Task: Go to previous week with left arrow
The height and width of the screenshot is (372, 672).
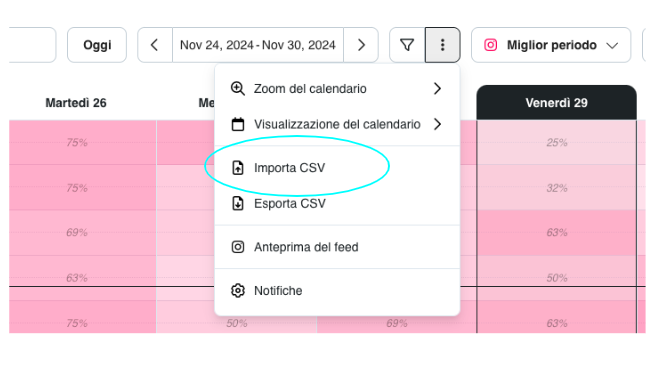Action: [x=155, y=45]
